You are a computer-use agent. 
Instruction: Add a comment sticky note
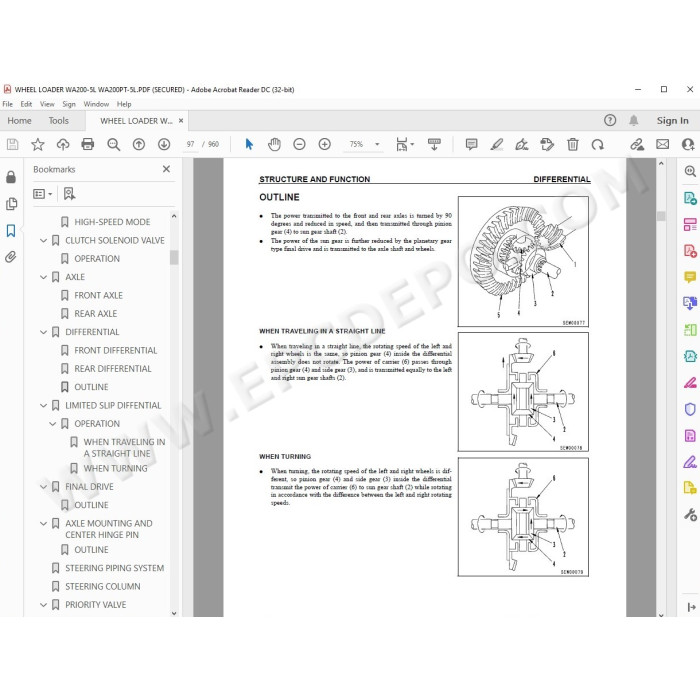[471, 144]
